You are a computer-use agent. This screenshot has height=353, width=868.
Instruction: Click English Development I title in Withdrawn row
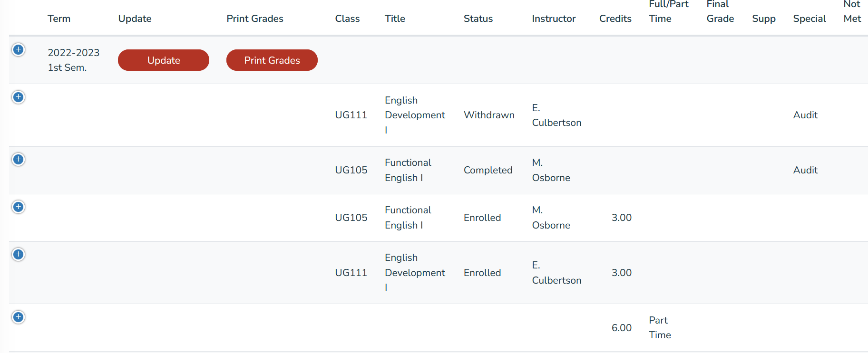[x=415, y=115]
